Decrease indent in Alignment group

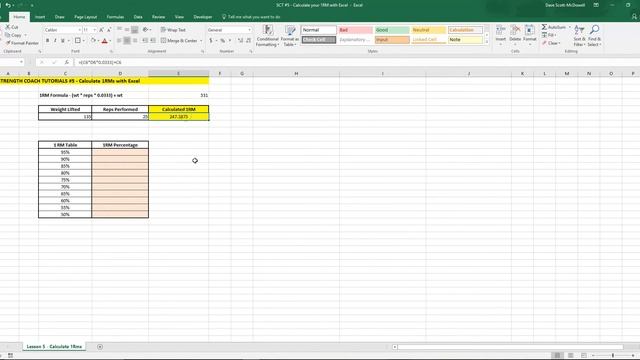click(145, 41)
